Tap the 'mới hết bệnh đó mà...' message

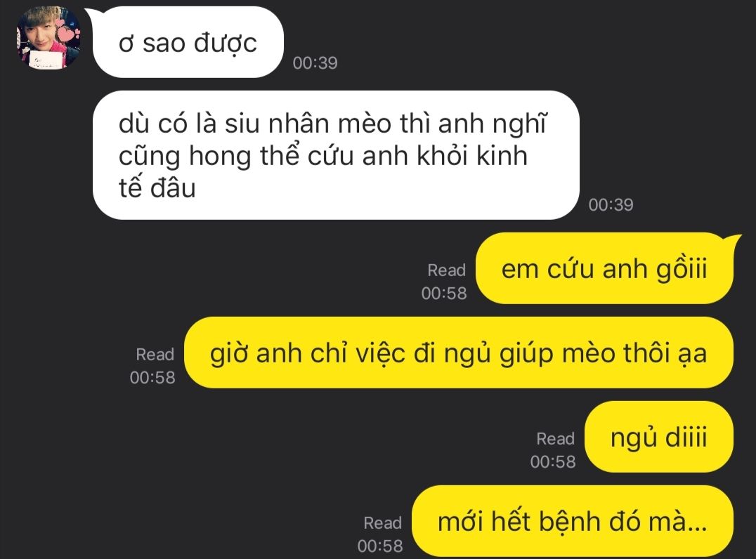(573, 521)
